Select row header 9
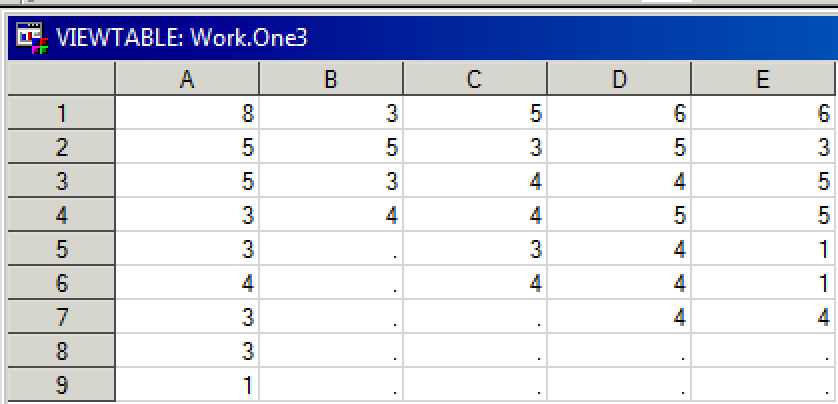The width and height of the screenshot is (838, 404). pyautogui.click(x=61, y=385)
